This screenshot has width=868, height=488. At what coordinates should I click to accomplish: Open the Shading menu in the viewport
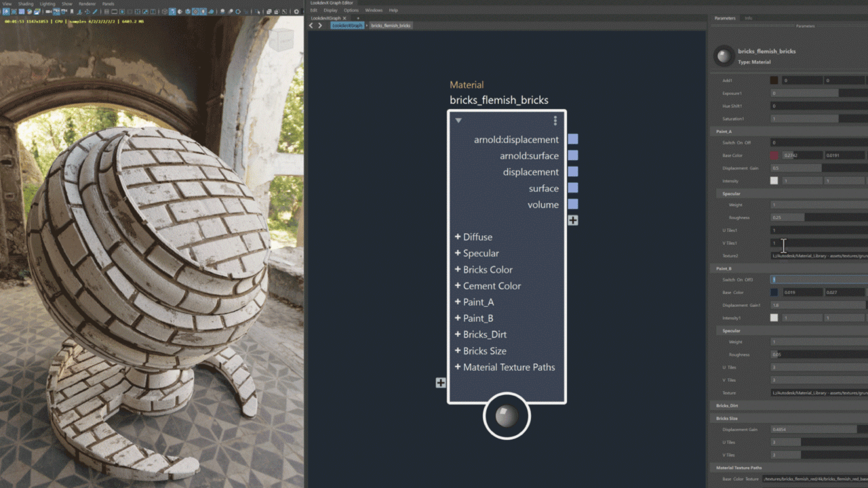click(x=25, y=3)
